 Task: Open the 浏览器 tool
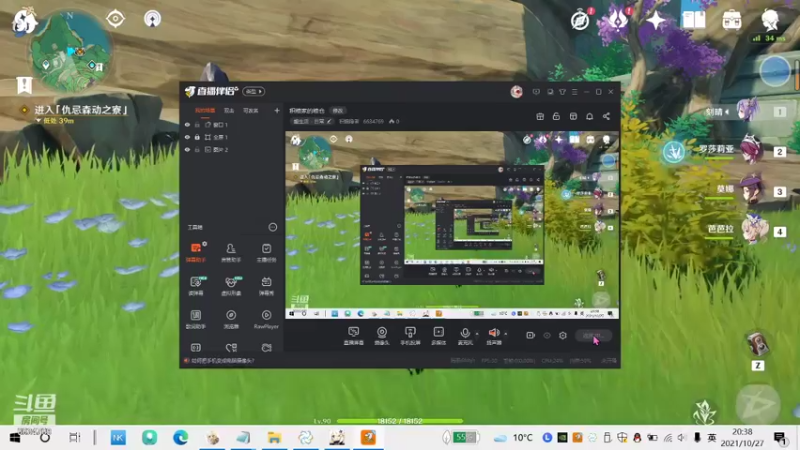tap(231, 319)
